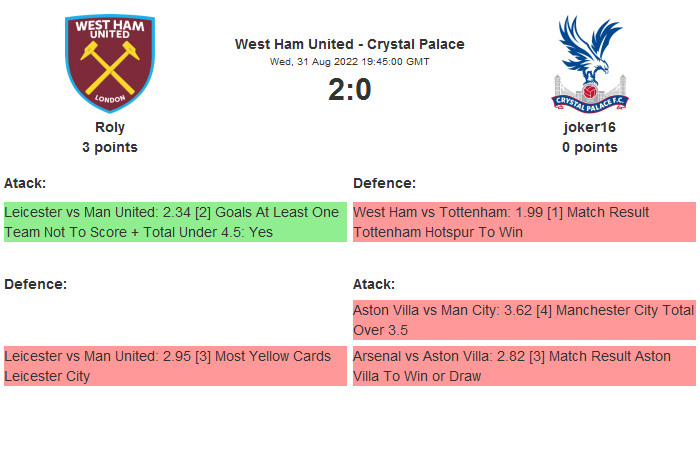
Task: Click the blue eagle on Crystal Palace crest
Action: [x=589, y=50]
